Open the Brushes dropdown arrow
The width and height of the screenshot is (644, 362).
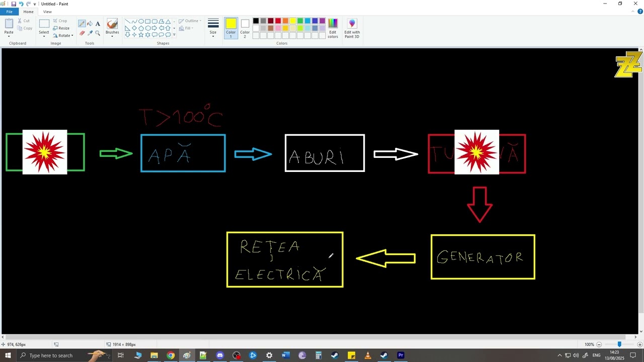112,36
